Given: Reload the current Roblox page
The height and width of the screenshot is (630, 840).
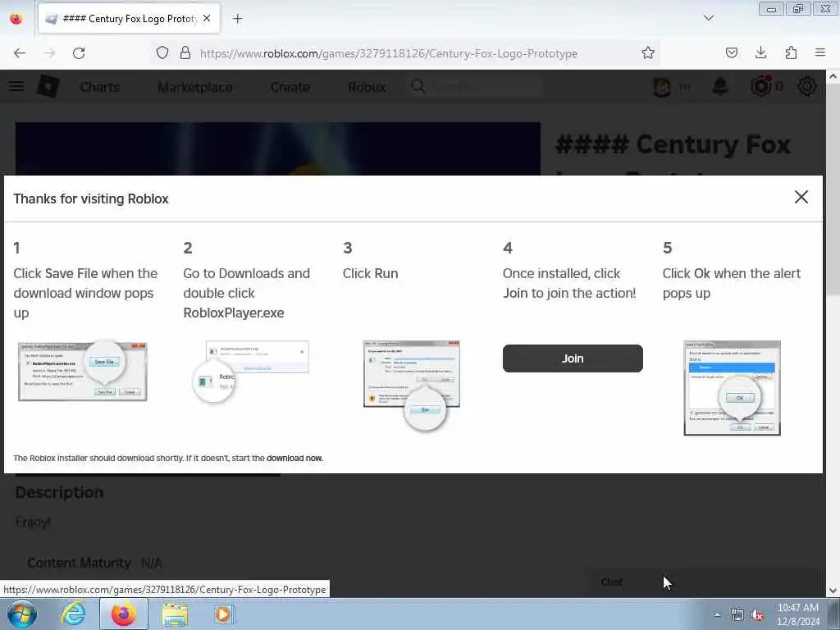Looking at the screenshot, I should click(79, 53).
